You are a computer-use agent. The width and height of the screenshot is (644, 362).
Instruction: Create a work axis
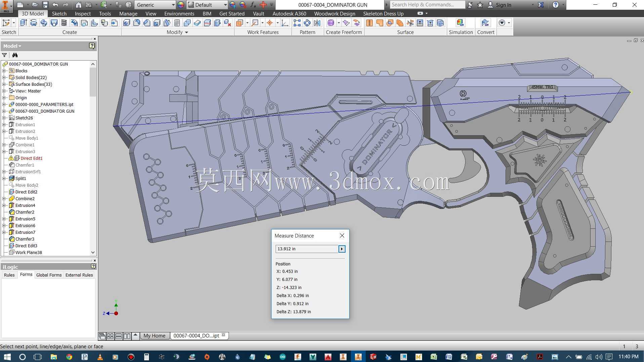pos(255,23)
